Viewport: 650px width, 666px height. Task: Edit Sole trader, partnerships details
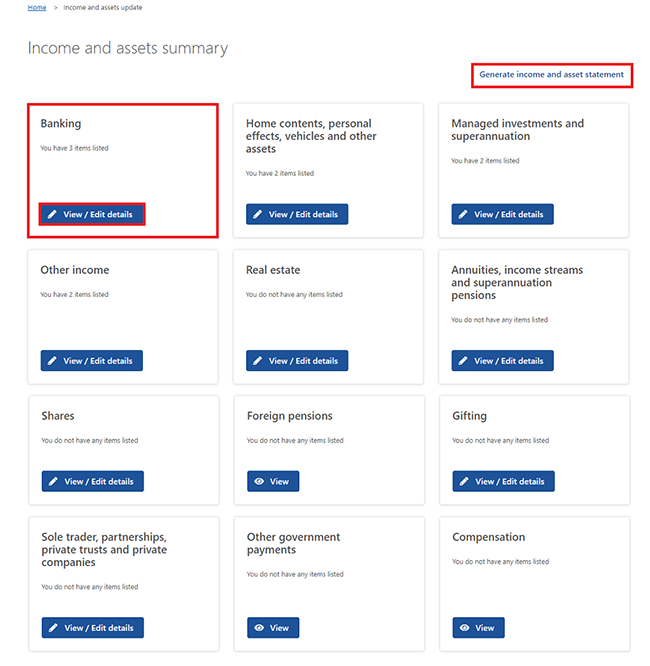point(93,628)
